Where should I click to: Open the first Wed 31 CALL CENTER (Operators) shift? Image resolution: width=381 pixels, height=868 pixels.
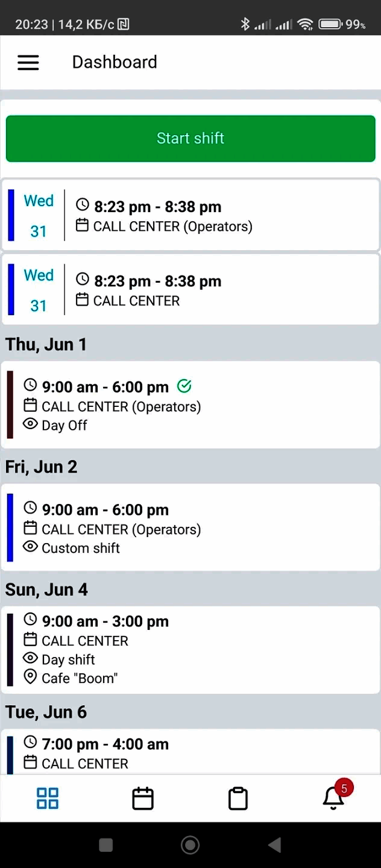point(190,216)
